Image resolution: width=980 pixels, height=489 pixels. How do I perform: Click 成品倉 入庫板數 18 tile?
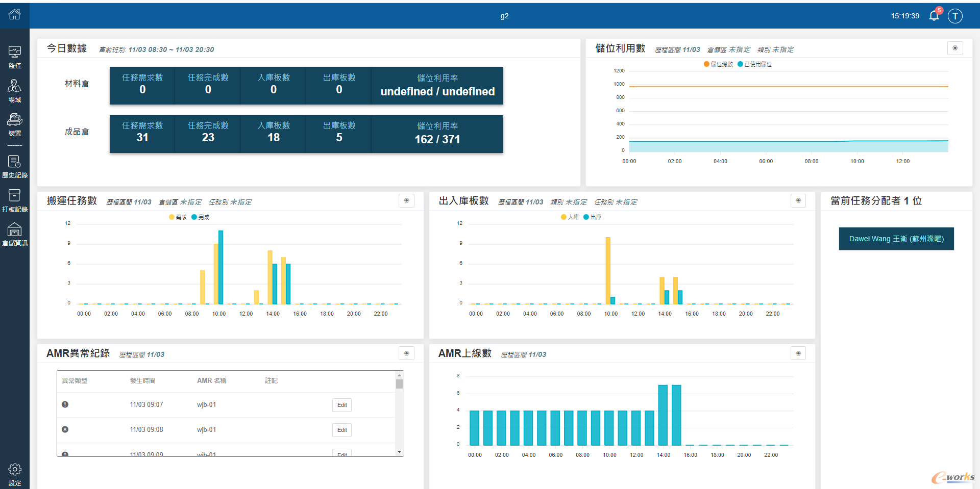[274, 134]
